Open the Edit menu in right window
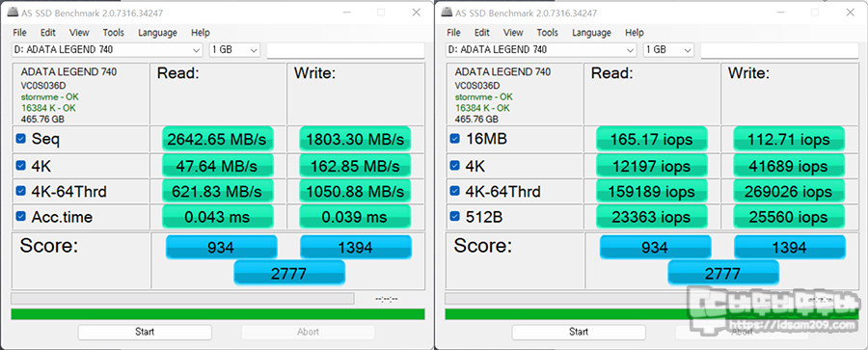The height and width of the screenshot is (350, 868). (482, 33)
